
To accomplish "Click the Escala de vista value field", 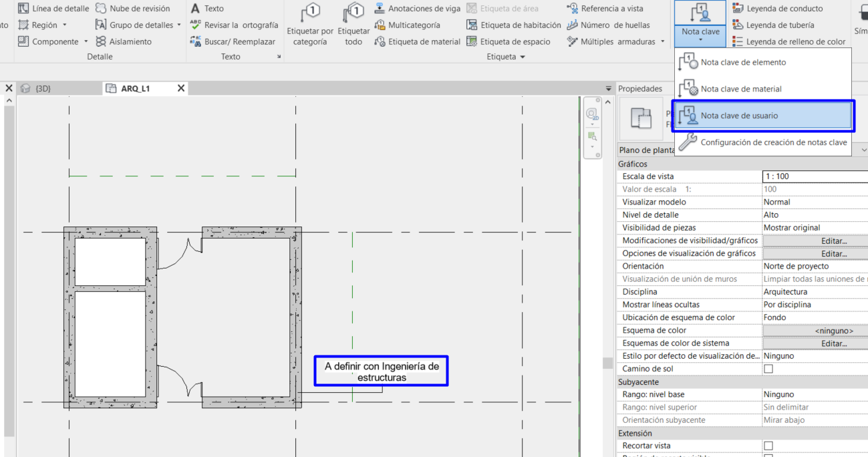I will (x=815, y=176).
